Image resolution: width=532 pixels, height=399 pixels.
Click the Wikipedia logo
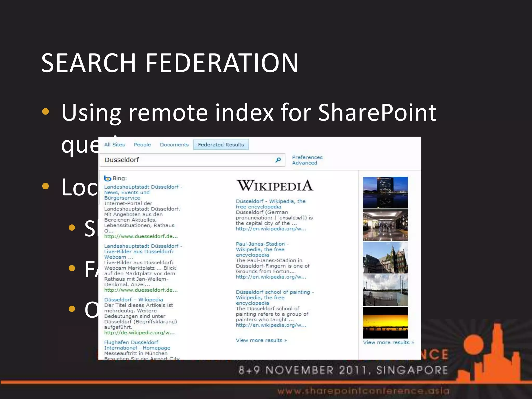pyautogui.click(x=275, y=185)
